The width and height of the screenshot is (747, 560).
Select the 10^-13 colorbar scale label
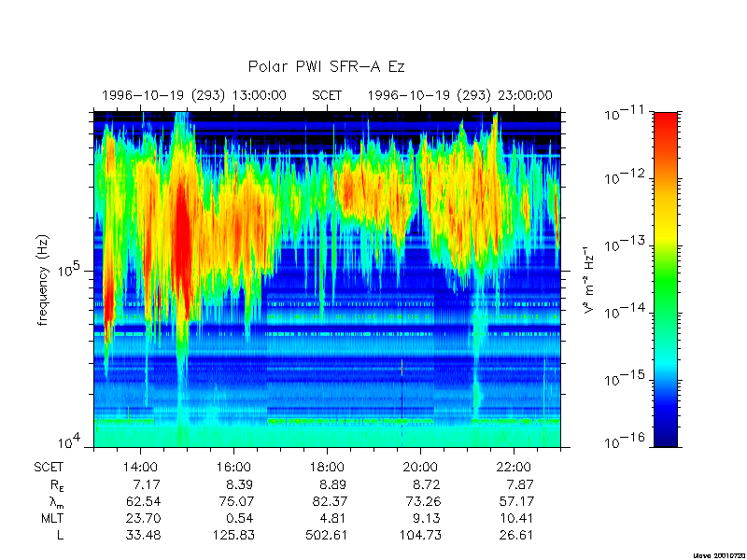click(622, 245)
